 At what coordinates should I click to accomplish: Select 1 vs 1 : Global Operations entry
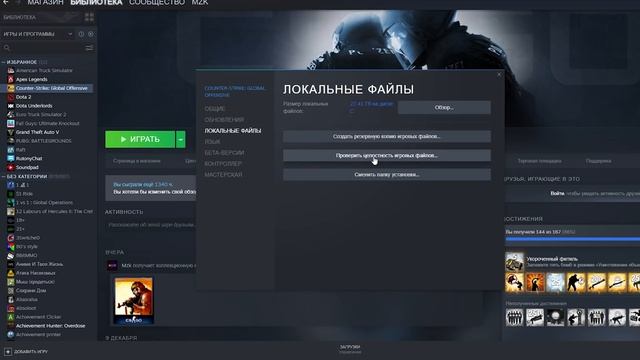(44, 202)
